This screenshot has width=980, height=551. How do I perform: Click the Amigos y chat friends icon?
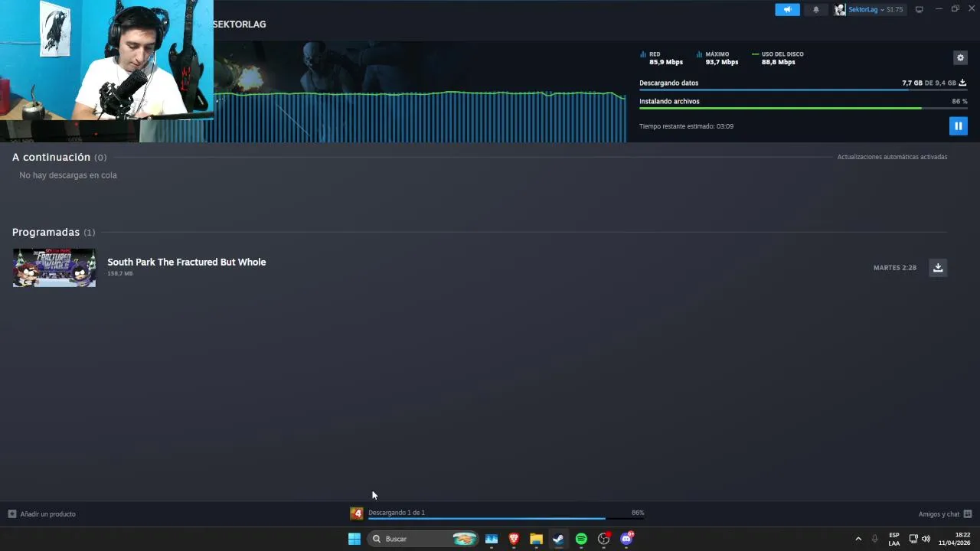click(x=968, y=514)
